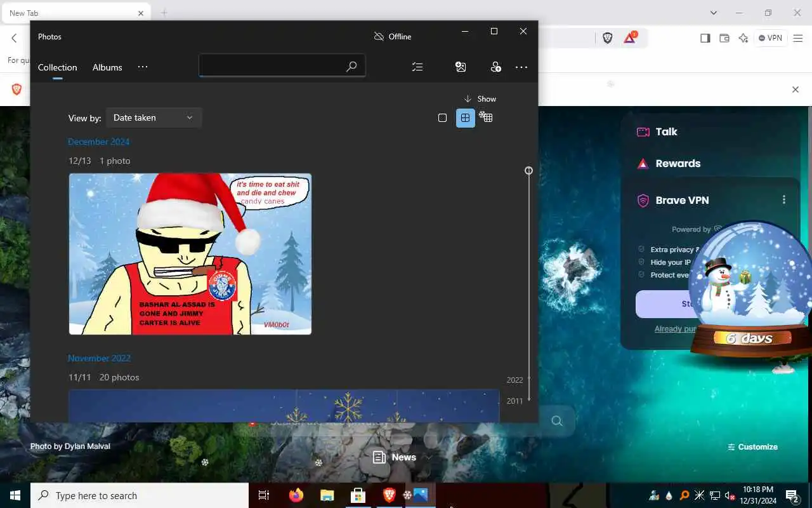
Task: Expand the Brave tab search chevron
Action: click(714, 13)
